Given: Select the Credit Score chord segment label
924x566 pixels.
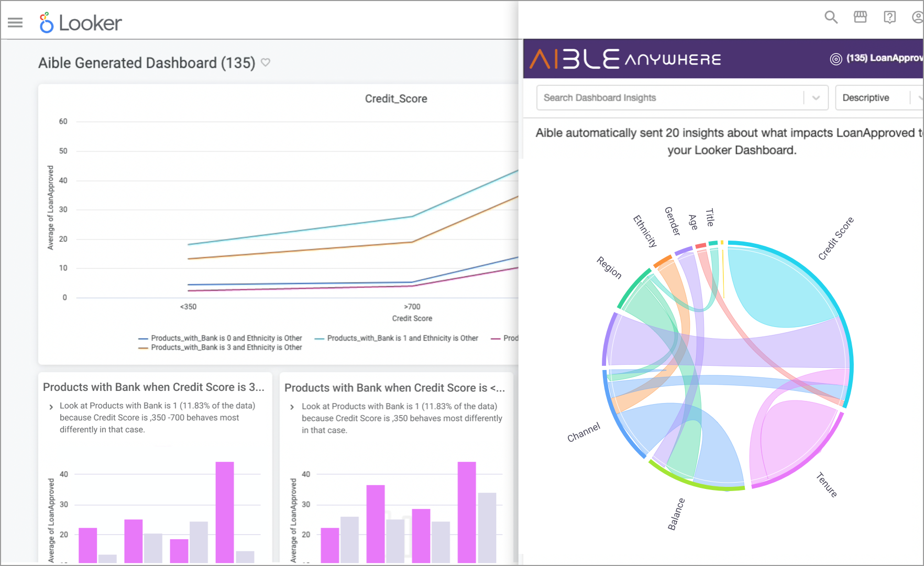Looking at the screenshot, I should (x=836, y=238).
